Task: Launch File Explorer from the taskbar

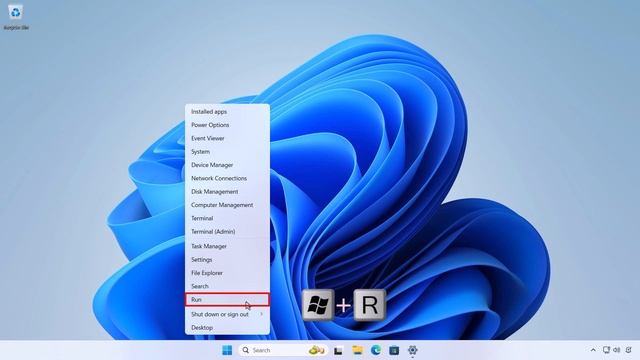Action: pyautogui.click(x=358, y=350)
